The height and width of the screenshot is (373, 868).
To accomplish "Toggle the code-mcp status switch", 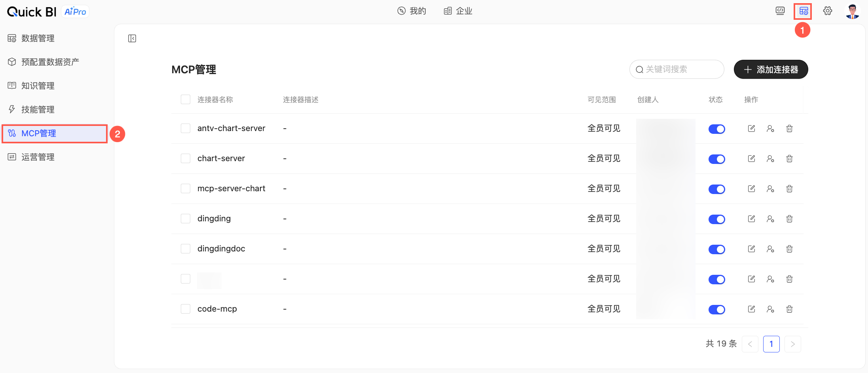I will tap(716, 310).
